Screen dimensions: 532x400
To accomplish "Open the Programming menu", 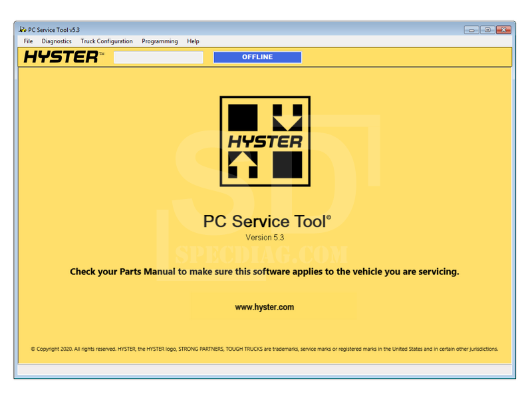I will pyautogui.click(x=160, y=41).
